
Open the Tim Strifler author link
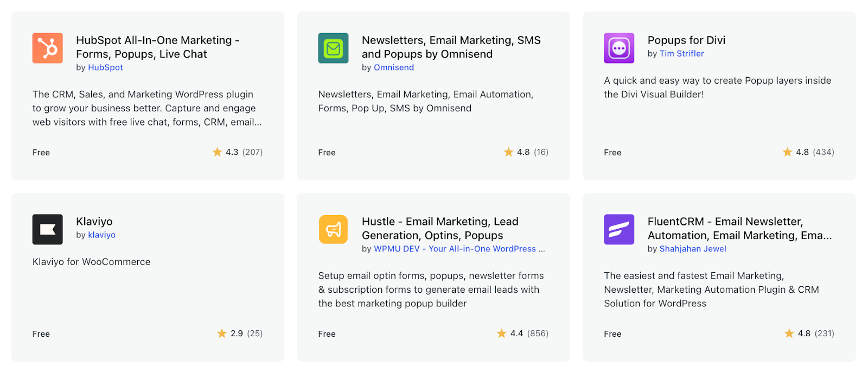(x=682, y=53)
